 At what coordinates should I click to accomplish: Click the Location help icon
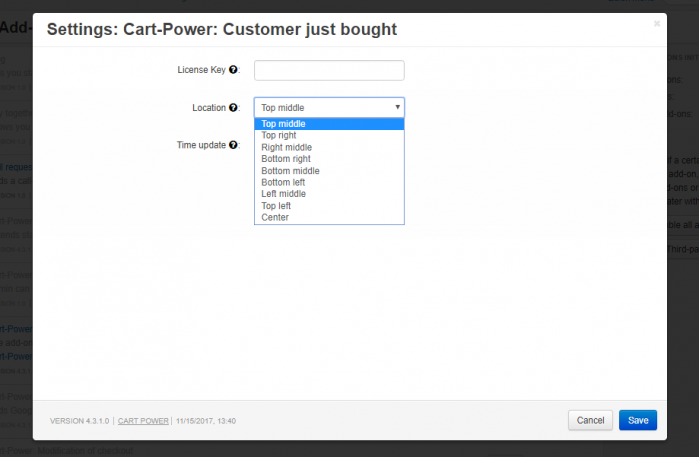click(233, 108)
